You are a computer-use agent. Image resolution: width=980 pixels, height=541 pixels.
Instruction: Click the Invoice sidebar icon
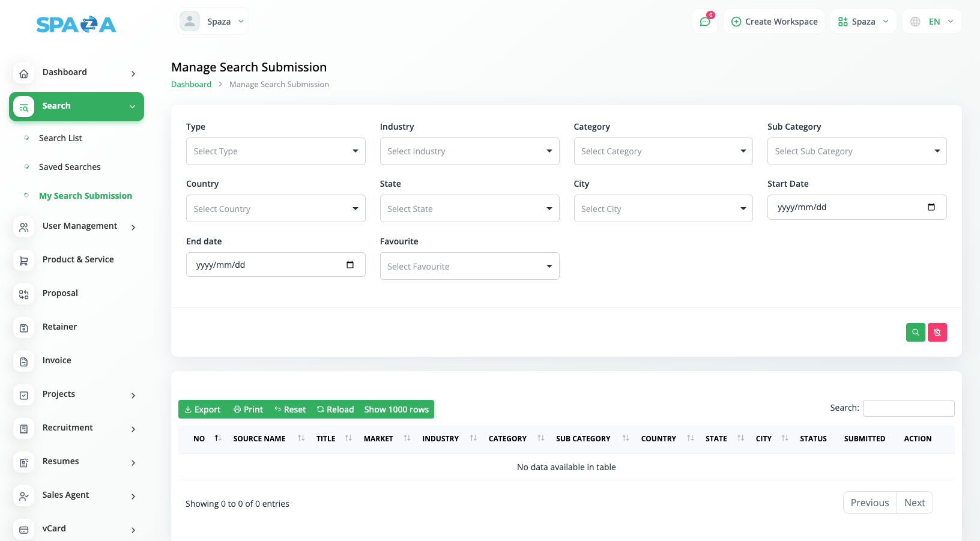[x=24, y=361]
